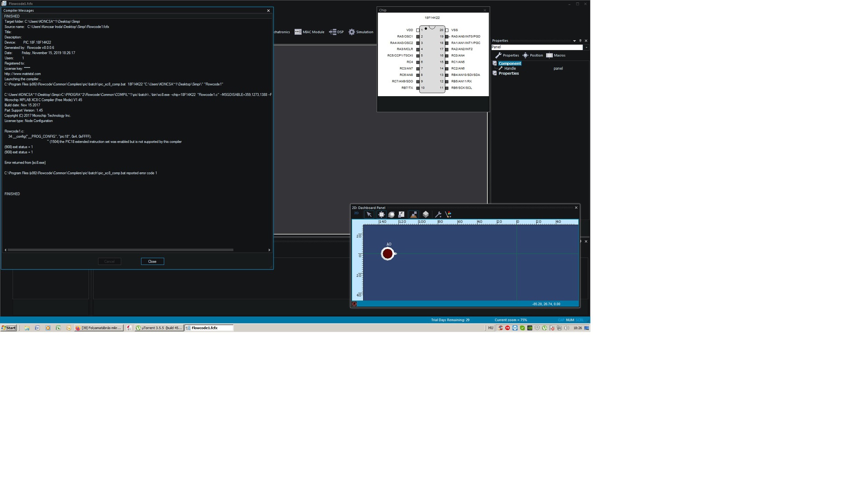Screen dimensions: 868x488
Task: Click the scale object tool icon
Action: click(401, 215)
